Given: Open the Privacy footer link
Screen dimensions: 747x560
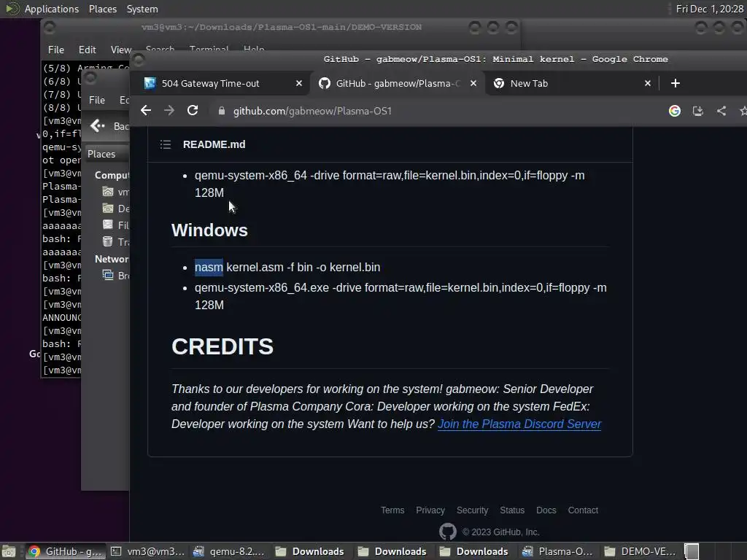Looking at the screenshot, I should click(x=430, y=510).
